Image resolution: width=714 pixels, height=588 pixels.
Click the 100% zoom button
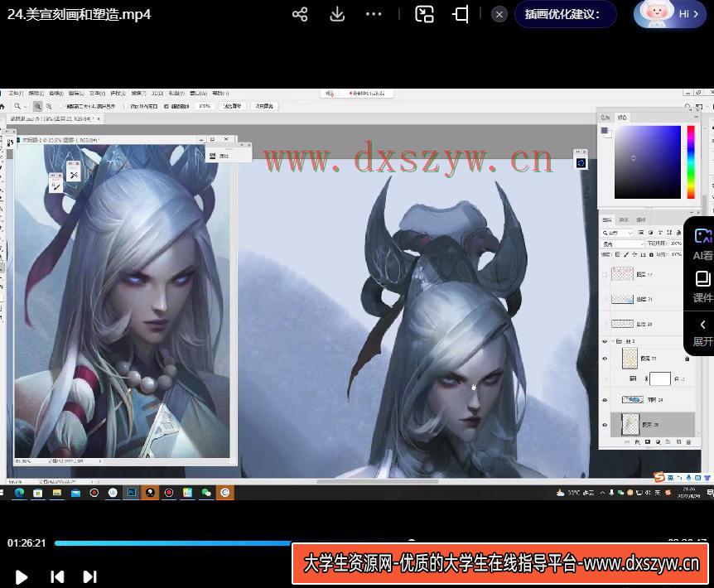pyautogui.click(x=205, y=106)
